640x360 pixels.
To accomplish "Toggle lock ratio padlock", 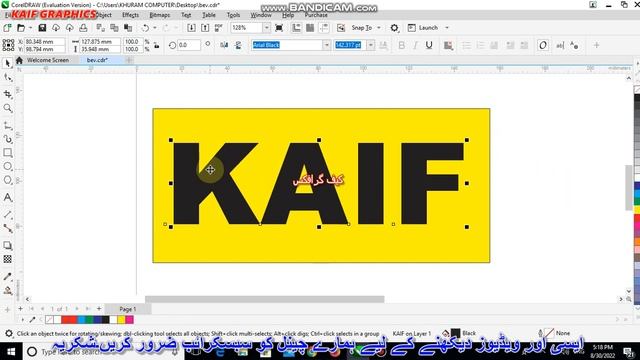I will point(157,45).
